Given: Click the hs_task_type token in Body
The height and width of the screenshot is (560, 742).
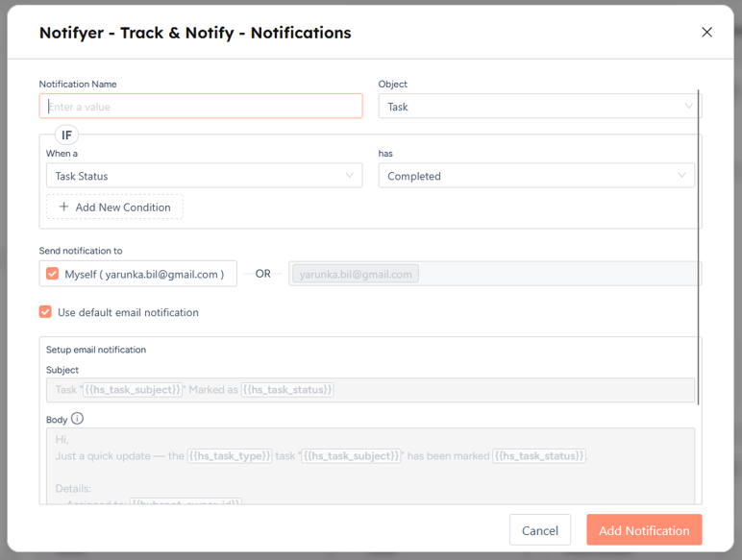Looking at the screenshot, I should point(230,456).
